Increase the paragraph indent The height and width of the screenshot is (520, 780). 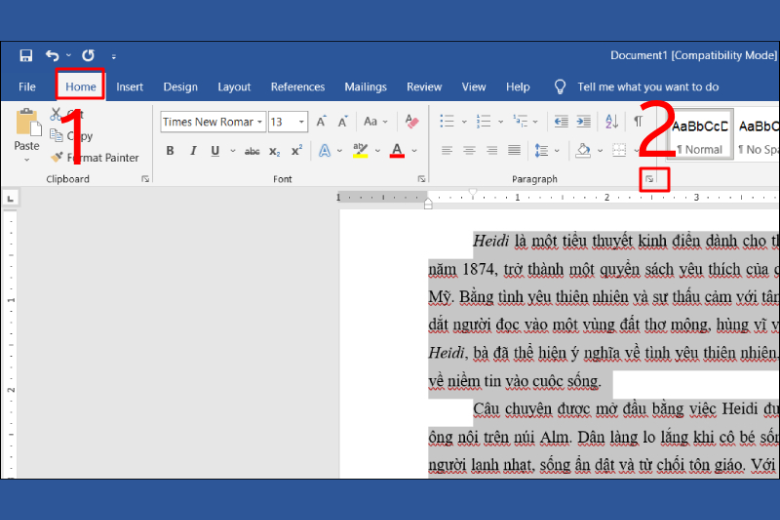tap(584, 121)
